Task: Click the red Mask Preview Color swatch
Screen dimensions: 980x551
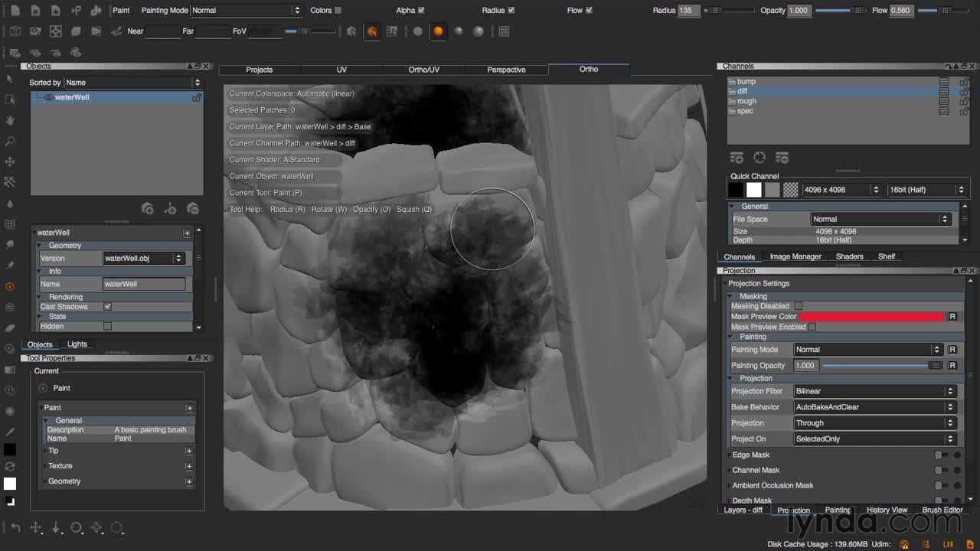Action: (872, 316)
